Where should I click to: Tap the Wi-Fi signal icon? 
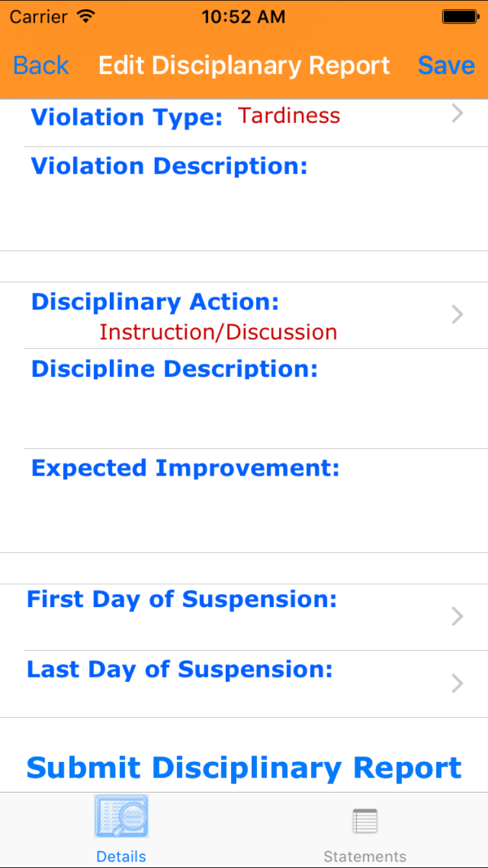point(85,17)
